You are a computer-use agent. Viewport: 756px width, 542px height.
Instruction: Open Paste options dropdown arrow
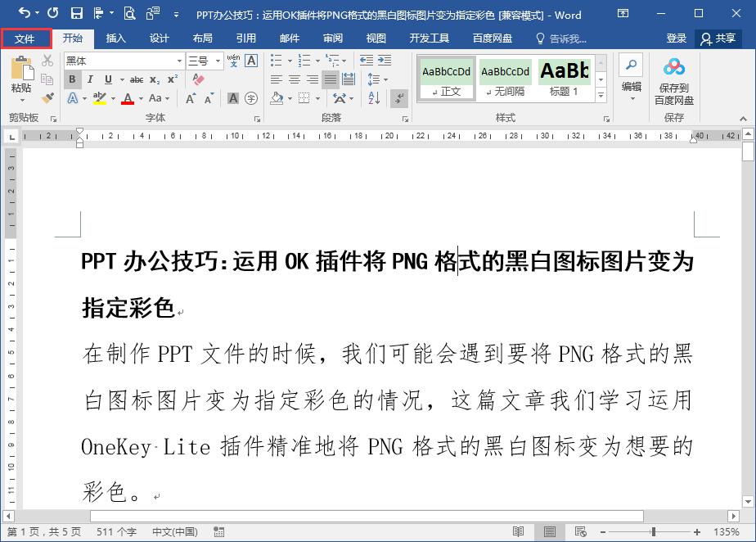[22, 100]
